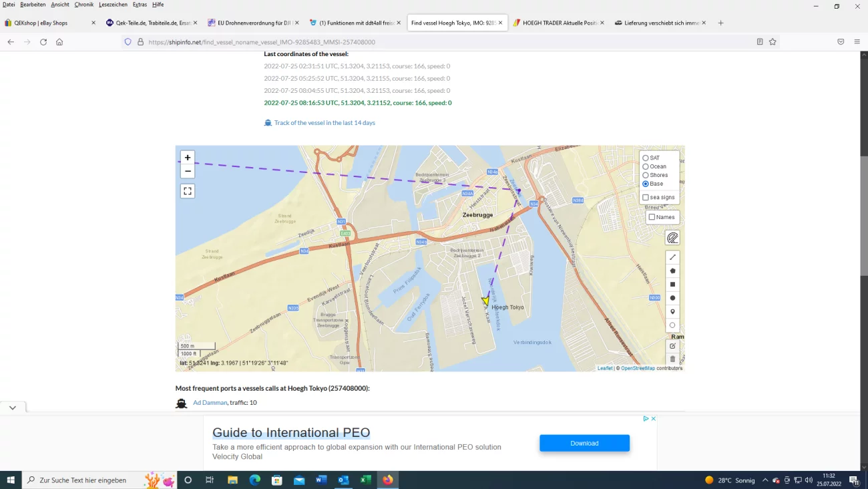Image resolution: width=868 pixels, height=489 pixels.
Task: Click the Leaflet attribution link
Action: coord(605,368)
